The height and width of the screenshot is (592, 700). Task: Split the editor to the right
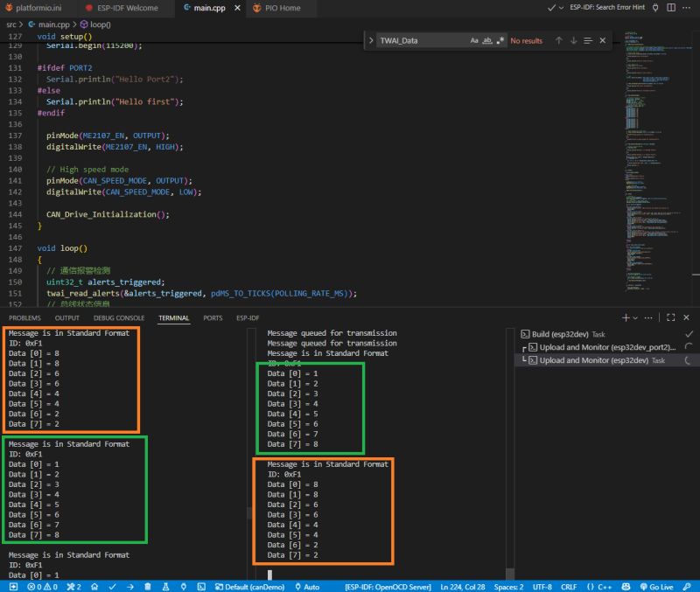pos(671,8)
